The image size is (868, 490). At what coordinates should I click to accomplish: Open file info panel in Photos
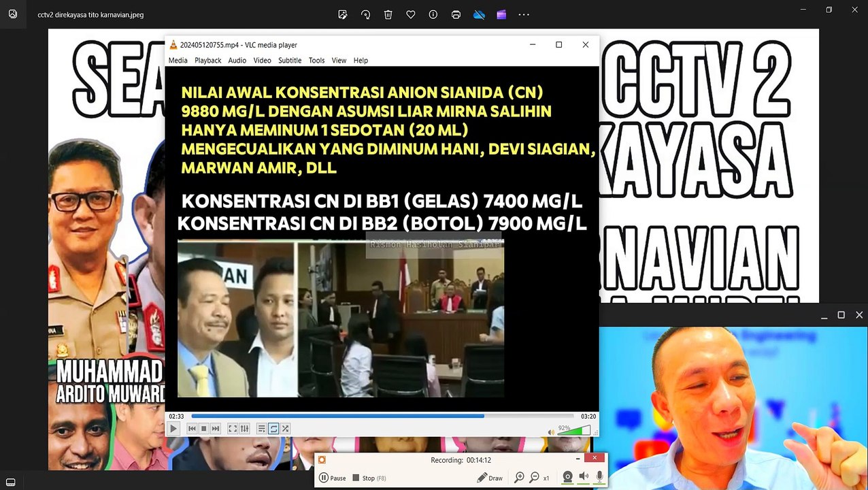433,14
